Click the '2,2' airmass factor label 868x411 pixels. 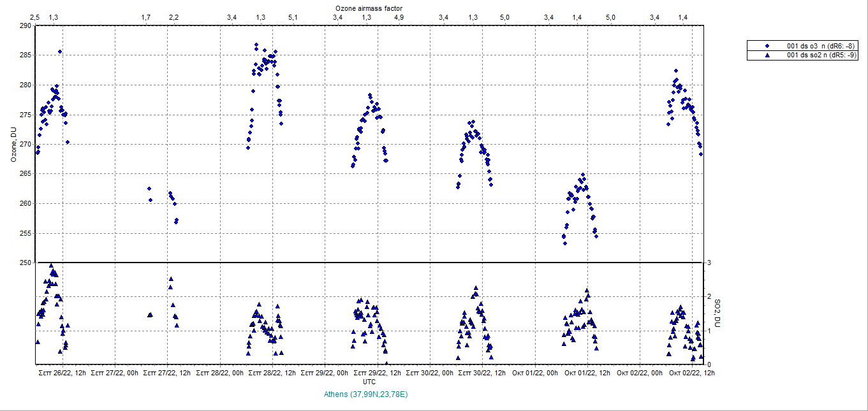(x=173, y=17)
